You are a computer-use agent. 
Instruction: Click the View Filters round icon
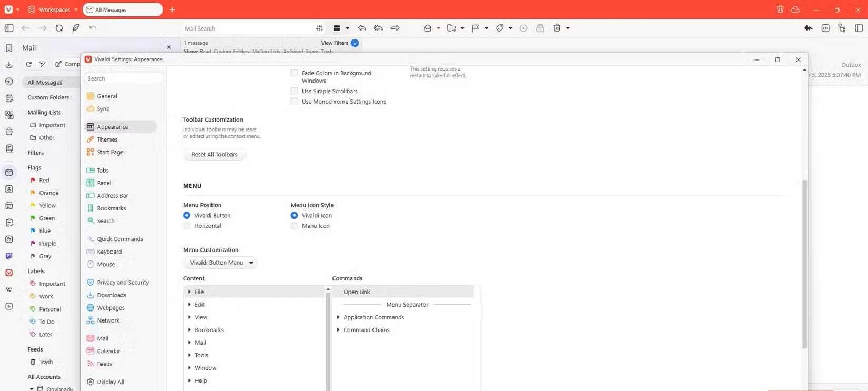pos(355,43)
